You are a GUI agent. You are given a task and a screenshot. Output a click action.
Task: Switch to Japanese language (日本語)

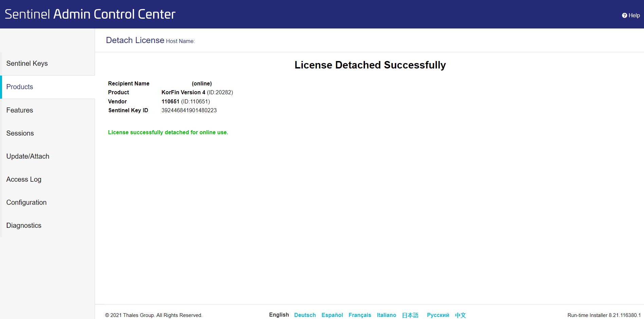(410, 315)
